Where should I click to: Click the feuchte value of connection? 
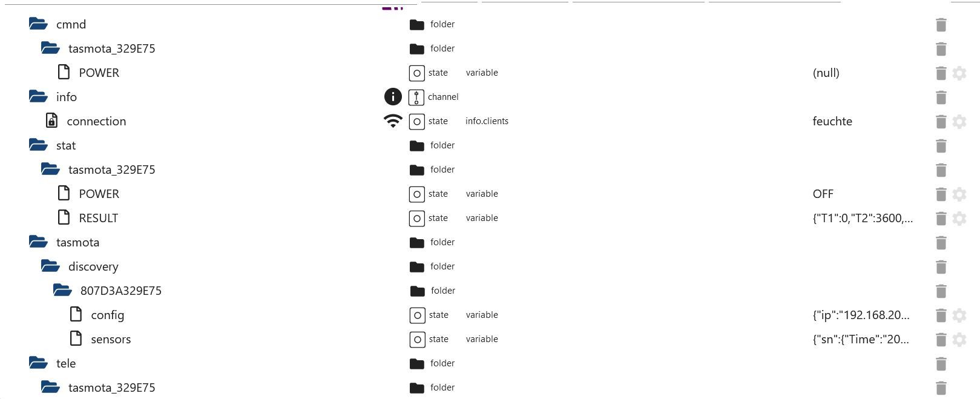[x=832, y=121]
